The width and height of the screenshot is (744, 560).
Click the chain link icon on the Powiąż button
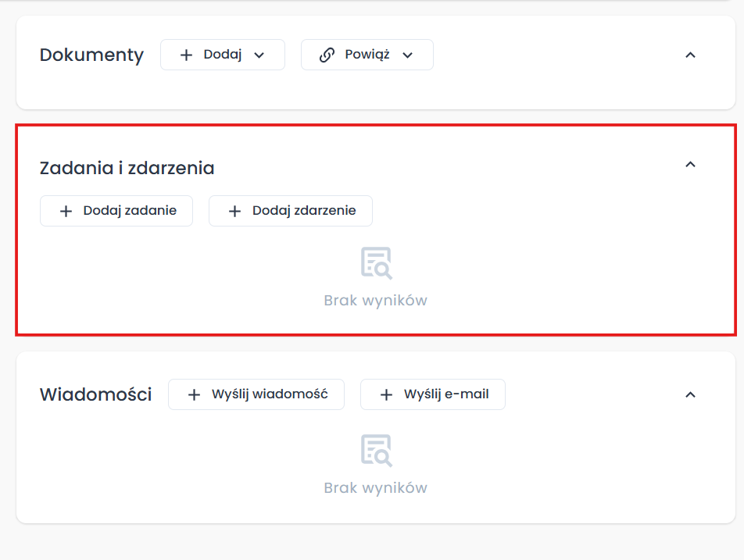326,55
